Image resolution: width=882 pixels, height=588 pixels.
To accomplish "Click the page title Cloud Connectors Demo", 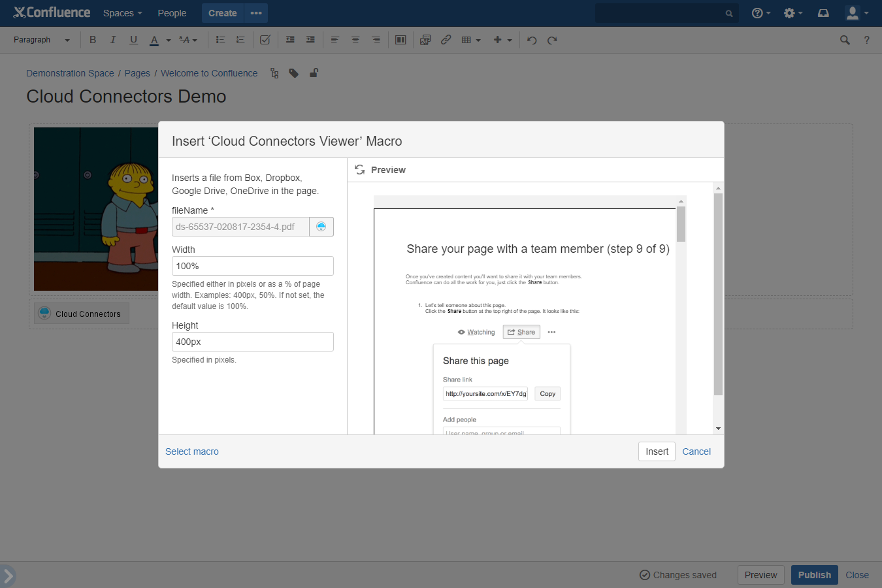I will pos(126,97).
